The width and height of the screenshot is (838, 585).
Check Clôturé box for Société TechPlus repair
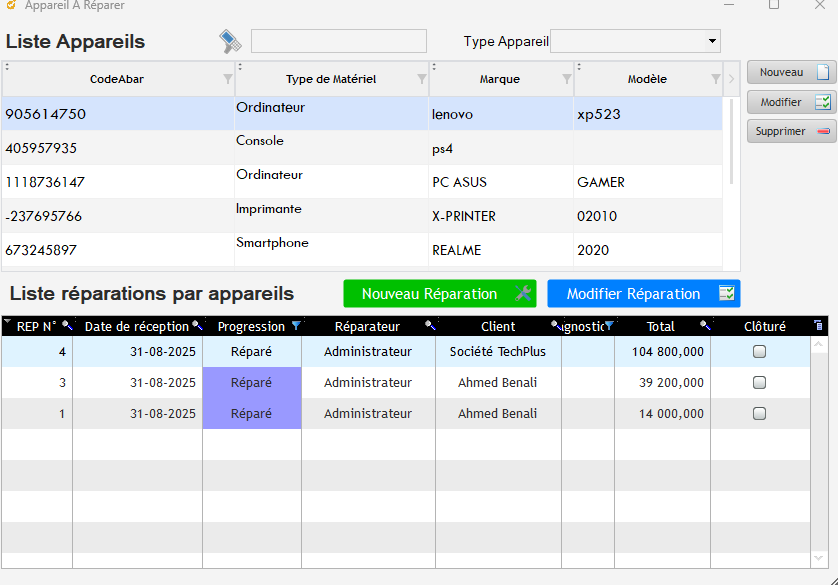click(x=759, y=352)
